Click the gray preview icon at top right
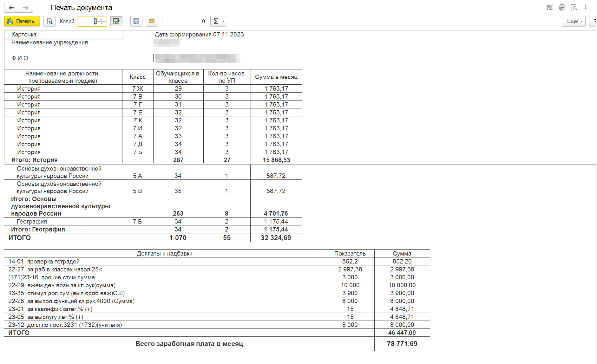Screen dimensions: 597x364 click(574, 7)
